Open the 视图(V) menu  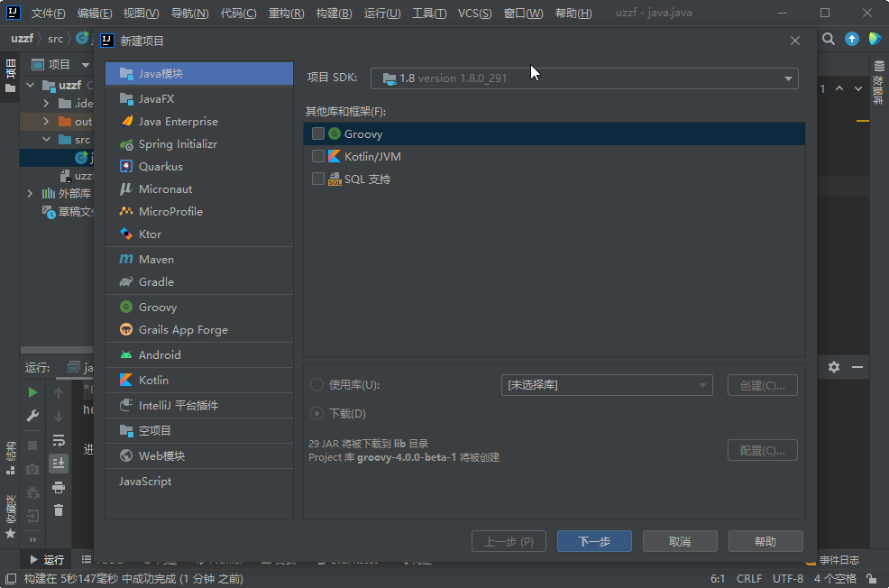coord(142,13)
